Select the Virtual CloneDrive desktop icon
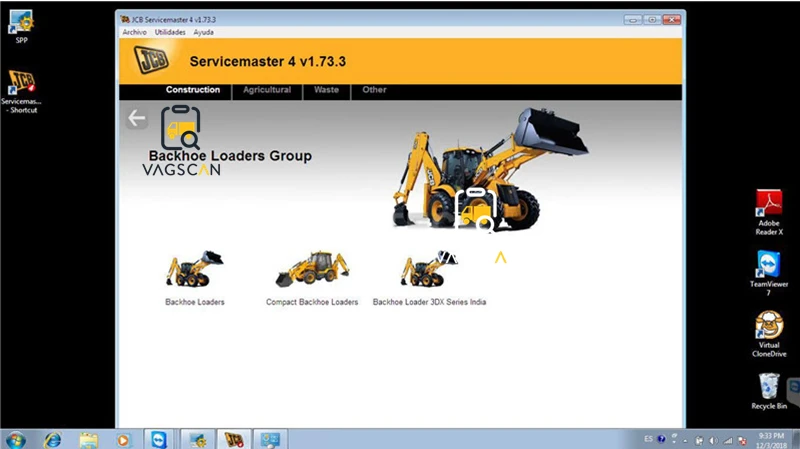800x449 pixels. 769,334
